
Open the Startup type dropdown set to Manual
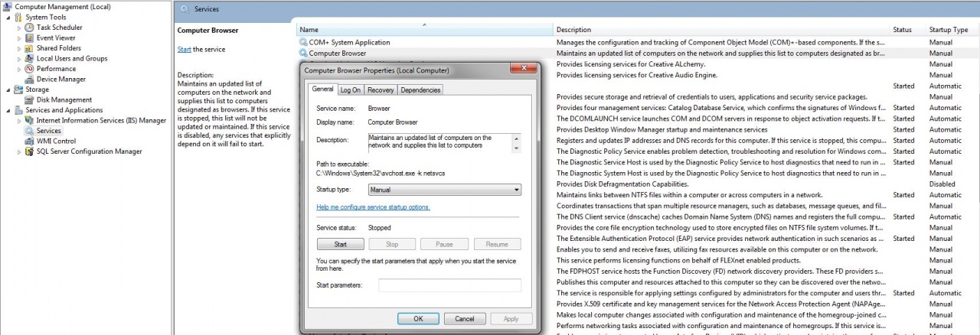[444, 190]
